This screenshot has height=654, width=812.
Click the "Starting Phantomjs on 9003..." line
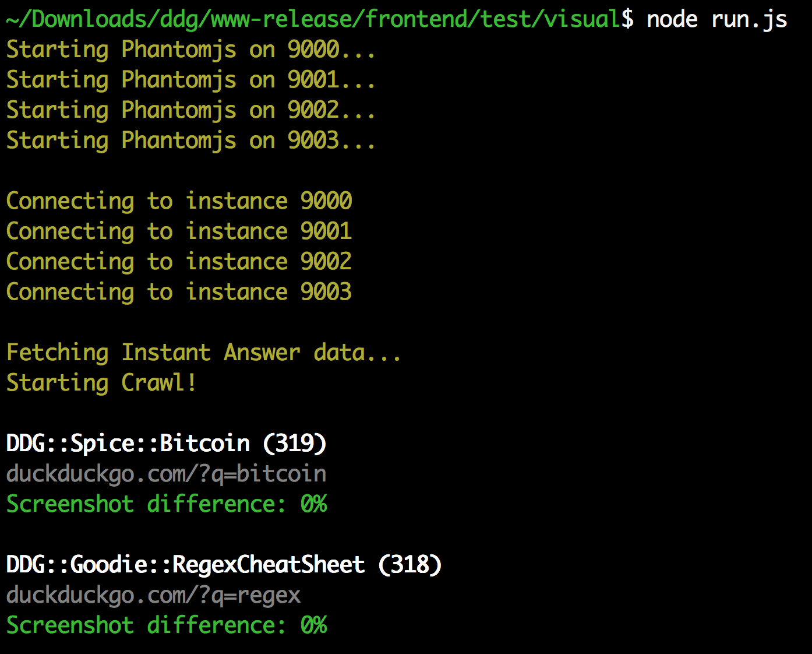pos(191,142)
